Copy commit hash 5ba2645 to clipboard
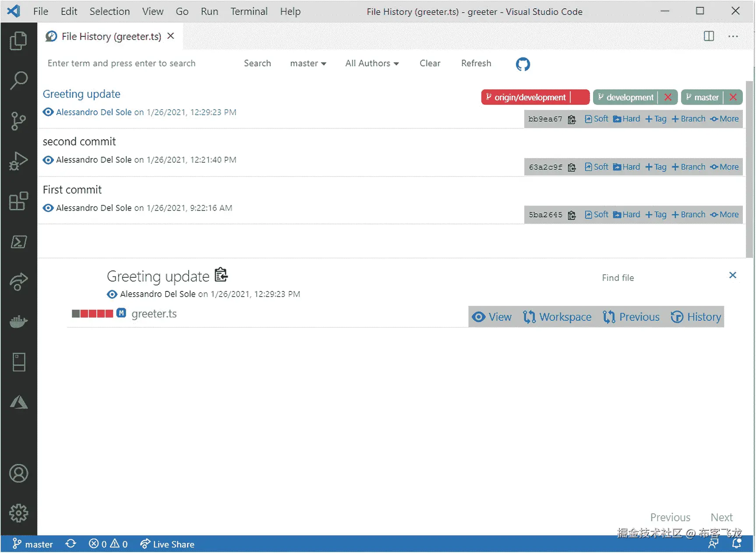 click(572, 215)
